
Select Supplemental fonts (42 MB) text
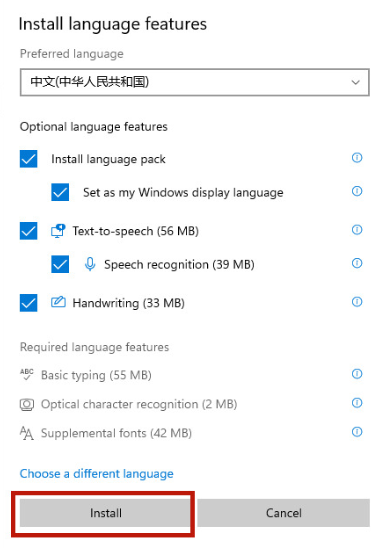[116, 433]
